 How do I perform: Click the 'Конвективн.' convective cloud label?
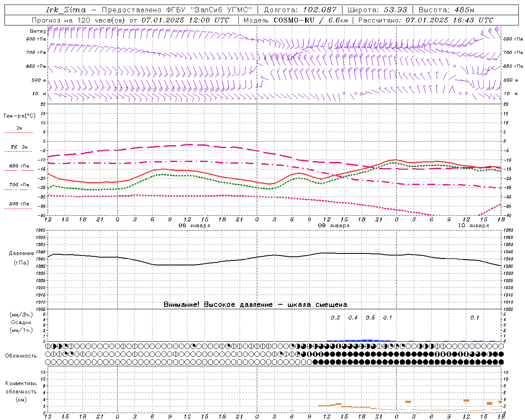[21, 383]
